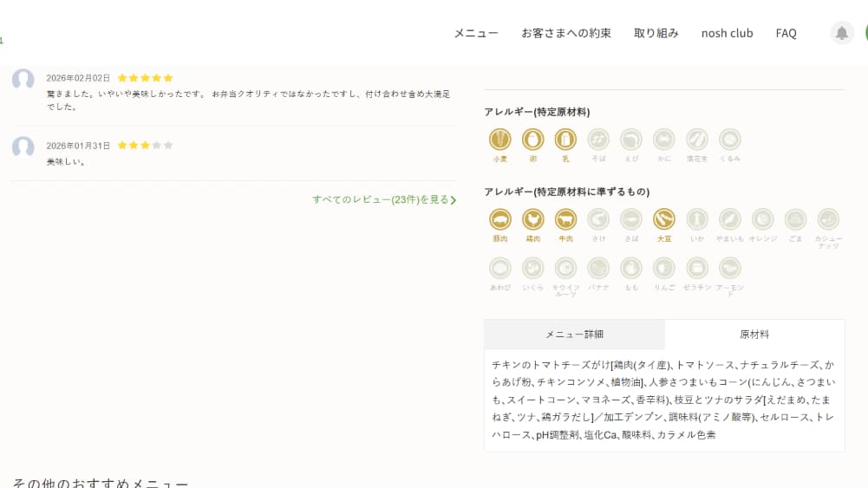The height and width of the screenshot is (488, 868).
Task: Click the かに (crab) allergen icon
Action: (663, 140)
